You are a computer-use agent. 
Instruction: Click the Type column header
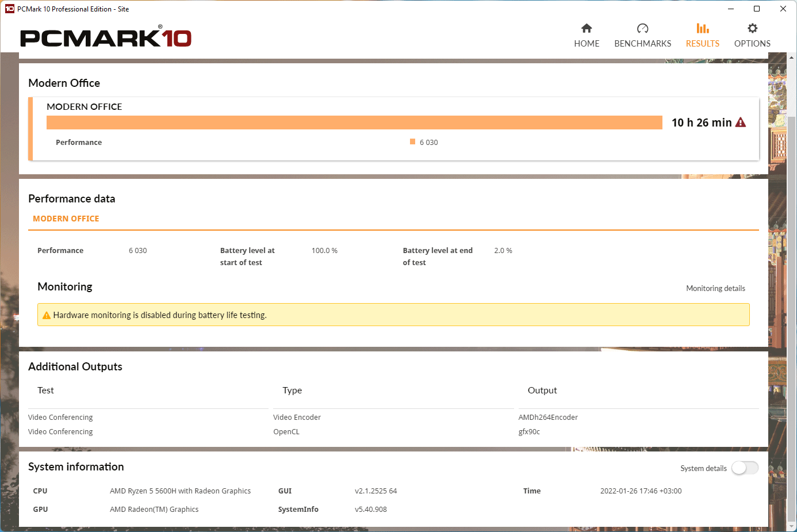[x=292, y=390]
